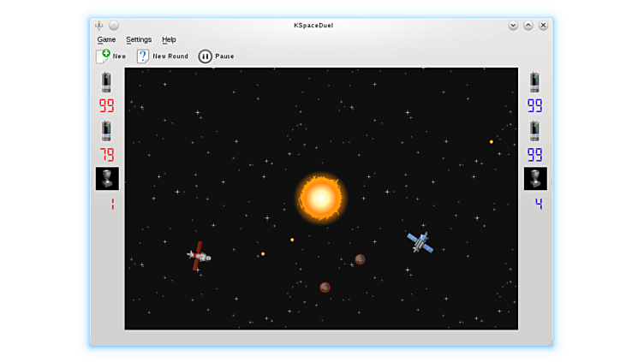Screen dimensions: 644x362
Task: Click the red 79 energy readout
Action: [106, 155]
